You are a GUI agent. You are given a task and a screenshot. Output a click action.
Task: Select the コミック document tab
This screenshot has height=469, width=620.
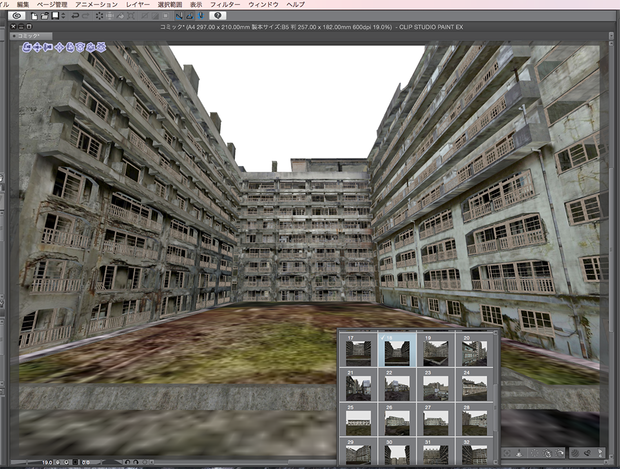click(28, 36)
